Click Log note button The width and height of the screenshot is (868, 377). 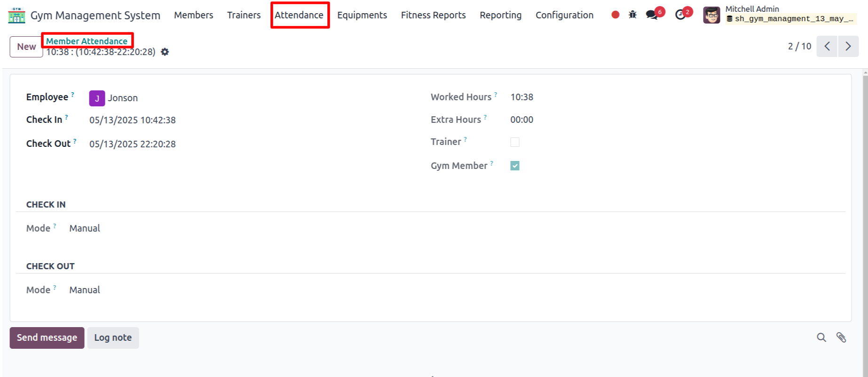click(113, 338)
